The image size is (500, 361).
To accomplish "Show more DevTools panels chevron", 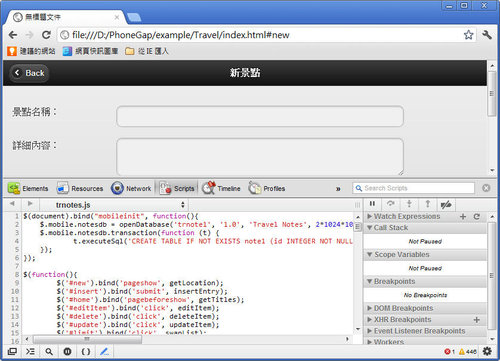I will coord(338,189).
